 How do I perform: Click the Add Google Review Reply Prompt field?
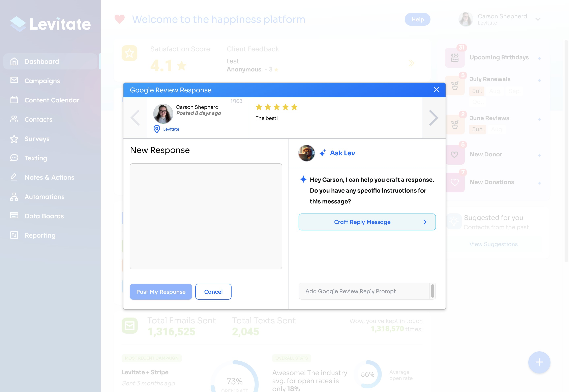(x=364, y=291)
